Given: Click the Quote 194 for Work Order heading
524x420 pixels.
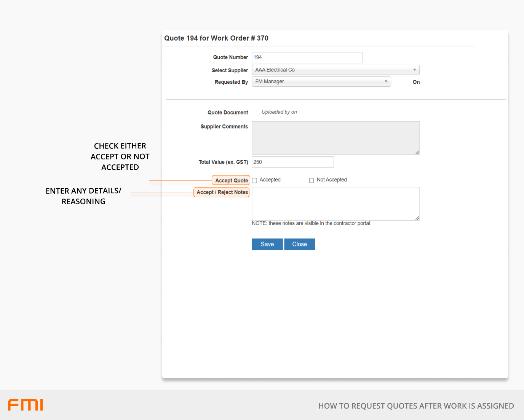Looking at the screenshot, I should coord(216,38).
